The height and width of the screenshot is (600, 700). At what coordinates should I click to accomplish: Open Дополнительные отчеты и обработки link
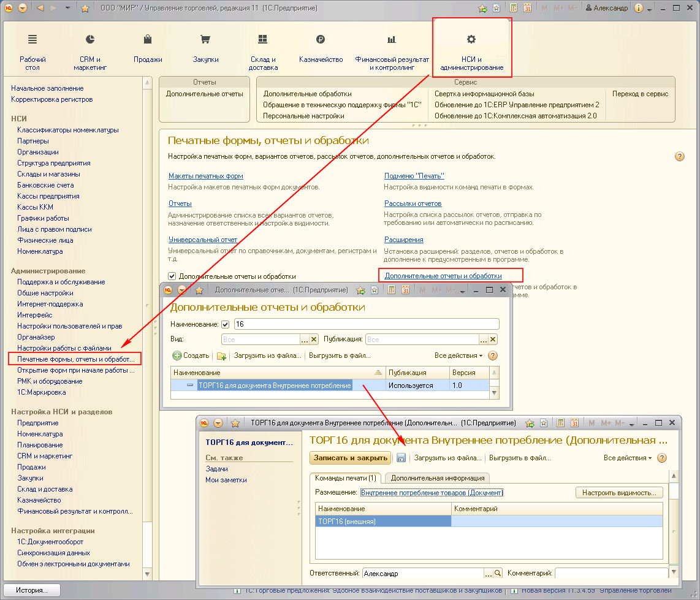coord(443,276)
